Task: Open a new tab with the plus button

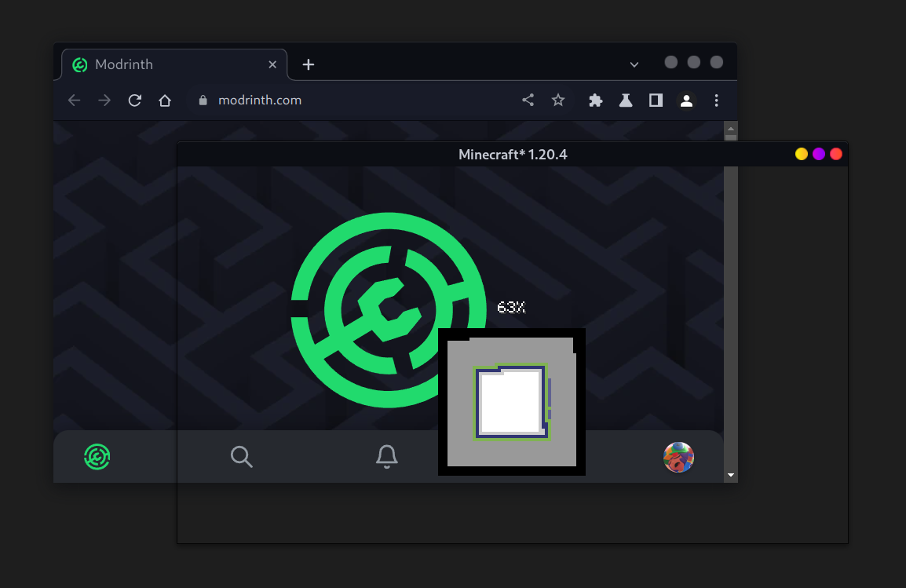Action: 309,64
